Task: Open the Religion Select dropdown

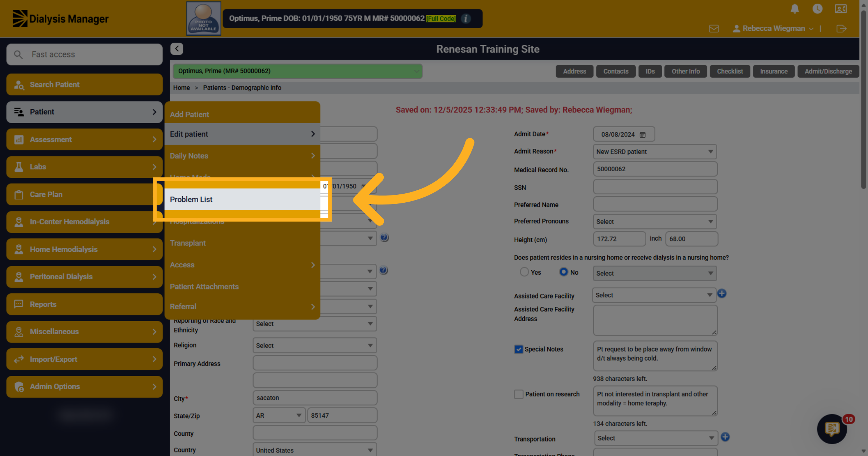Action: pyautogui.click(x=315, y=345)
